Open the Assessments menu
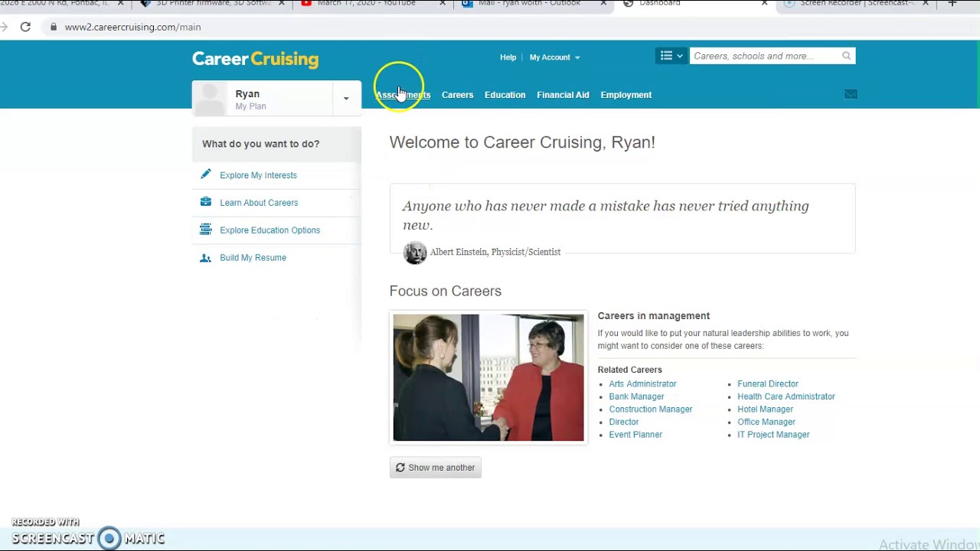The width and height of the screenshot is (980, 551). (403, 95)
